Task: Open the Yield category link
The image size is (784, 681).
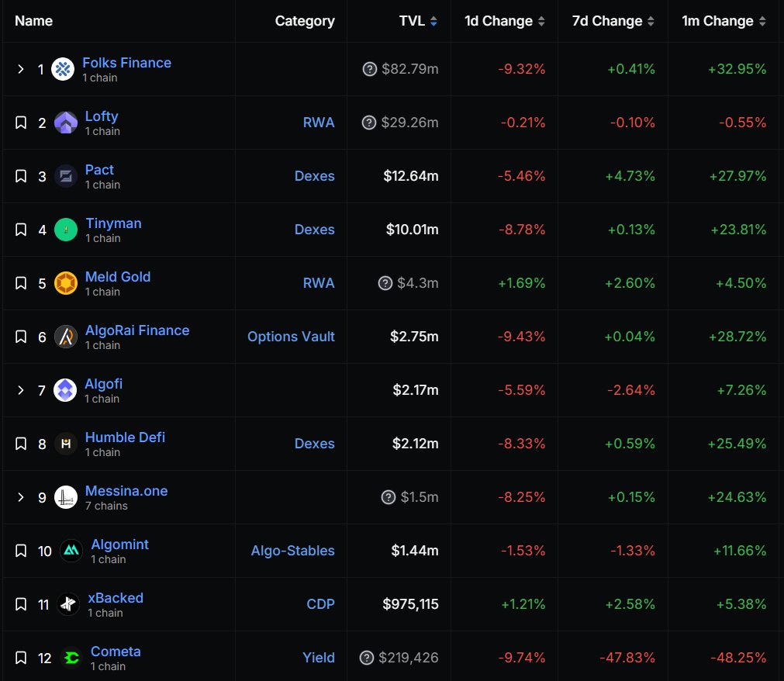Action: (319, 658)
